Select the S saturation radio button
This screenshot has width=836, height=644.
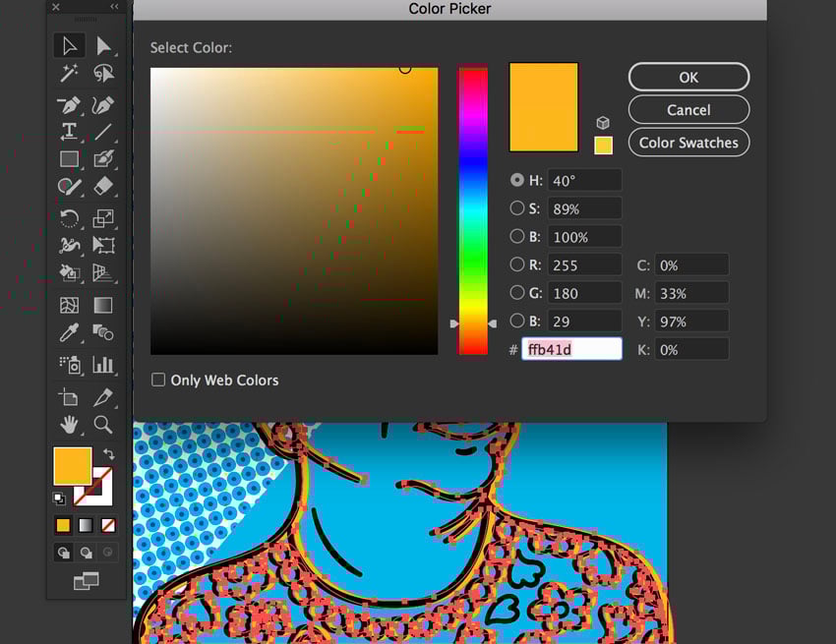516,207
